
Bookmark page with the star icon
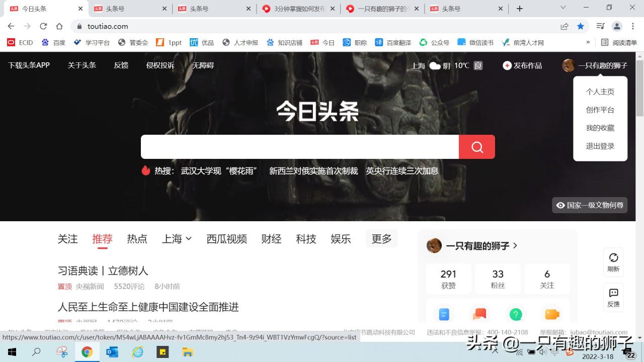click(x=581, y=26)
